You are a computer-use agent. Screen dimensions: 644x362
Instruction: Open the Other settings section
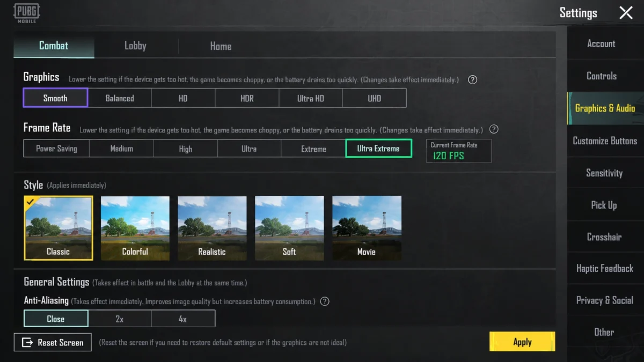[x=605, y=332]
